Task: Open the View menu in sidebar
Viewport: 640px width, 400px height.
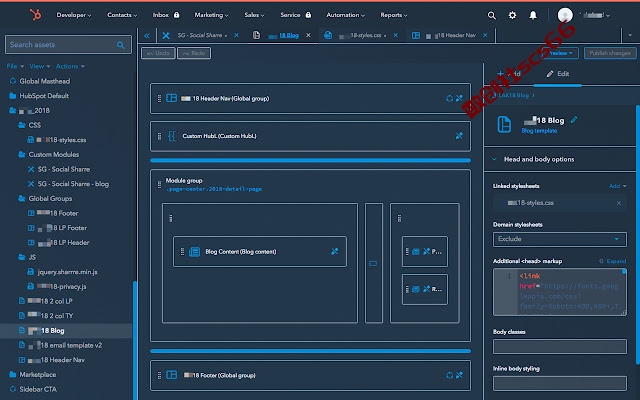Action: [x=40, y=66]
